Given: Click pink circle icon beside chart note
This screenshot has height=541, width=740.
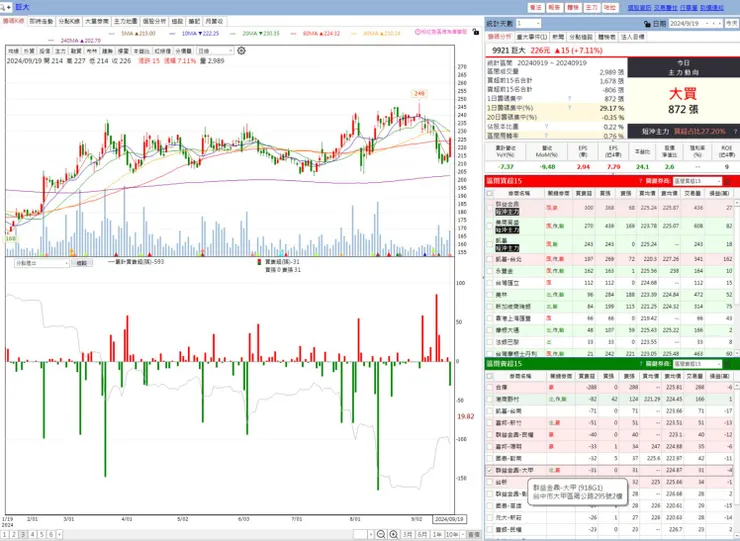Looking at the screenshot, I should click(x=418, y=32).
